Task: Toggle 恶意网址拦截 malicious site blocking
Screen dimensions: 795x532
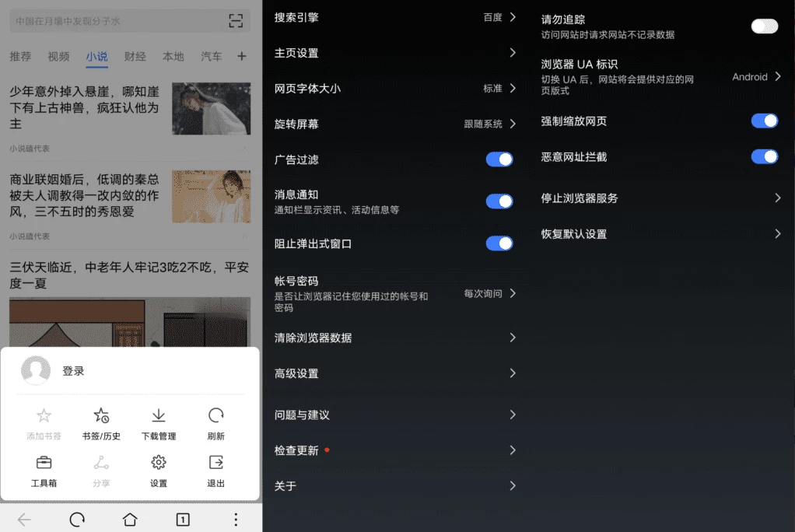Action: [764, 157]
